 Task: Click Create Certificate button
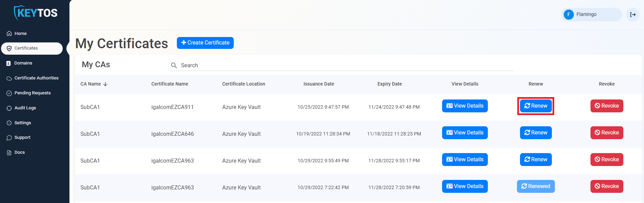(x=205, y=43)
